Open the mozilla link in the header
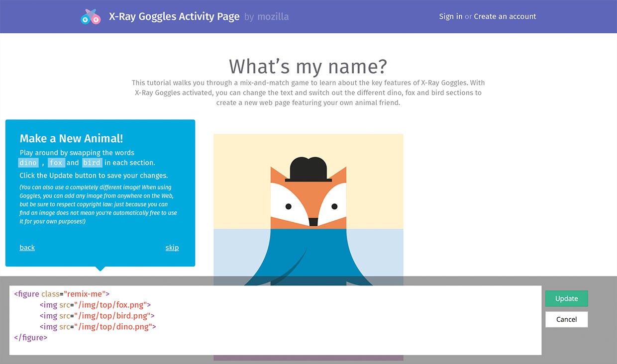The image size is (617, 364). click(273, 16)
